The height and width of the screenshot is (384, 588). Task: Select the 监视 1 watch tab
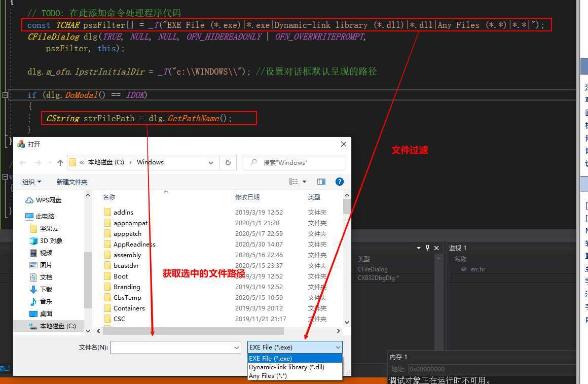coord(458,248)
